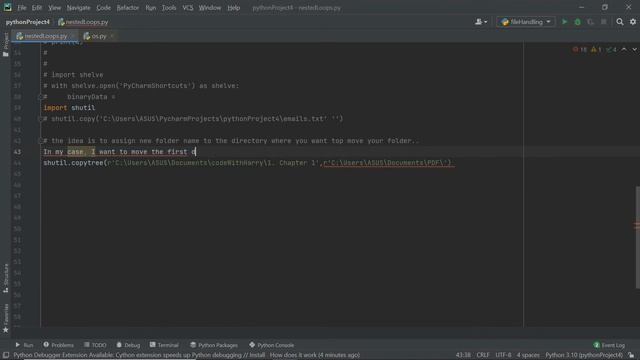Go to previous highlighted error arrow
This screenshot has width=640, height=360.
tap(624, 50)
